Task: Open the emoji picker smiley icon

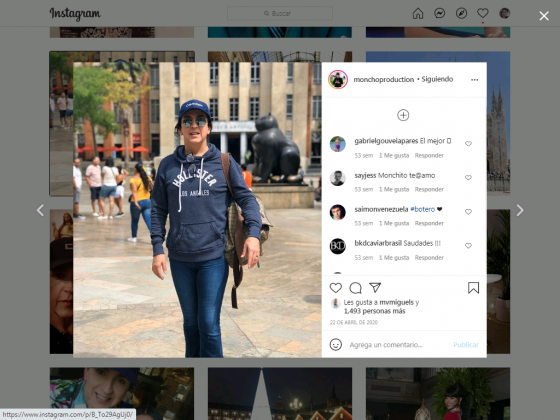Action: (335, 344)
